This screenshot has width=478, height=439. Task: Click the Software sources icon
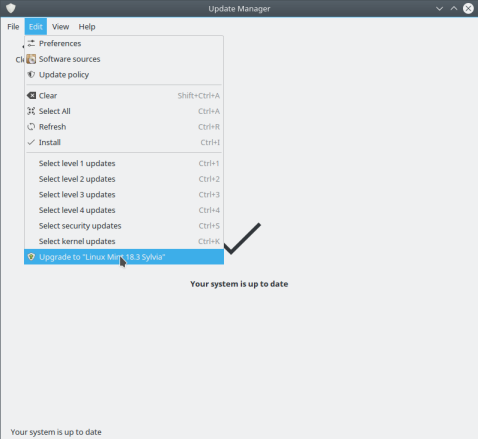[31, 59]
